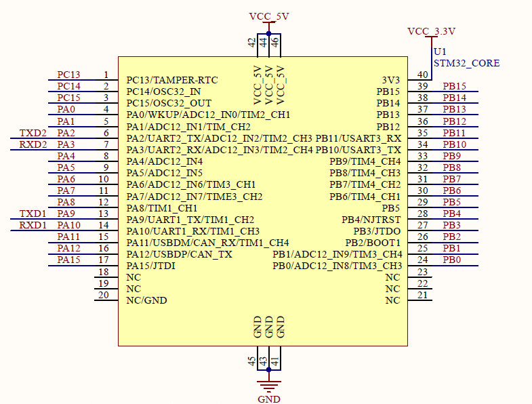This screenshot has width=532, height=404.
Task: Select pin number 20 on left side
Action: [104, 295]
